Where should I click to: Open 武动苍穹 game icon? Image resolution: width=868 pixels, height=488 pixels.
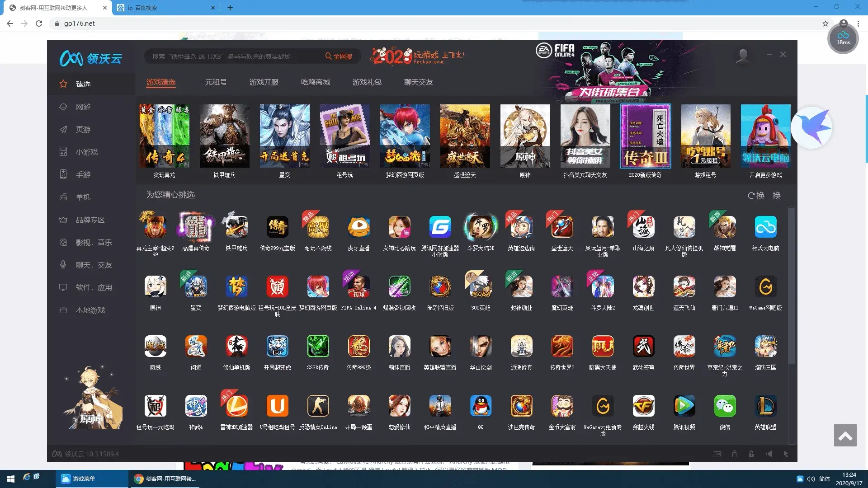click(x=643, y=346)
